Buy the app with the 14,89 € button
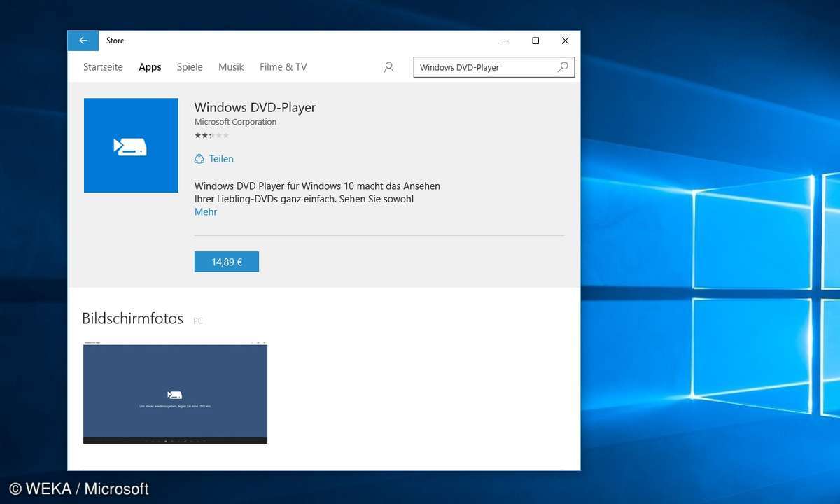This screenshot has width=840, height=504. (x=227, y=262)
